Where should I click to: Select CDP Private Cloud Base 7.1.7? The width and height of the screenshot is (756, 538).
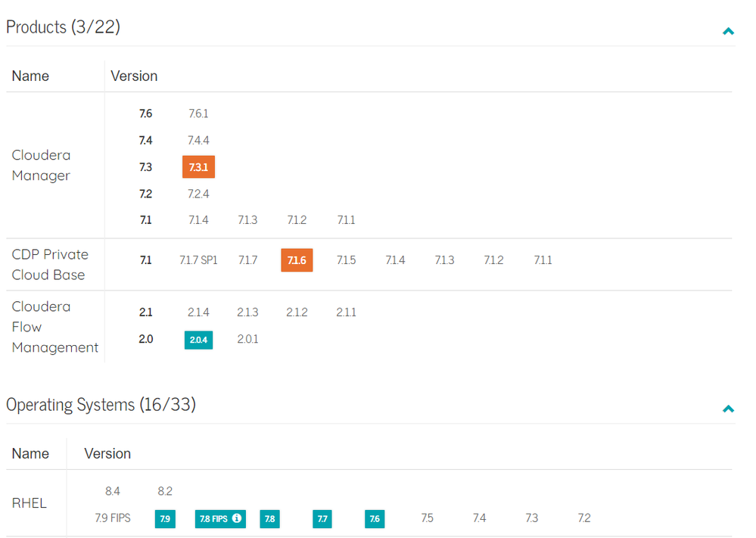coord(247,260)
